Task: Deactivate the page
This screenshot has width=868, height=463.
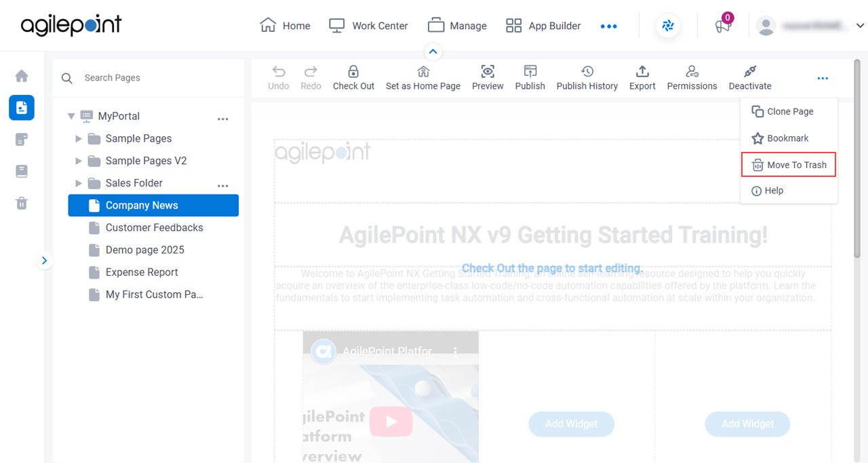Action: [x=750, y=78]
